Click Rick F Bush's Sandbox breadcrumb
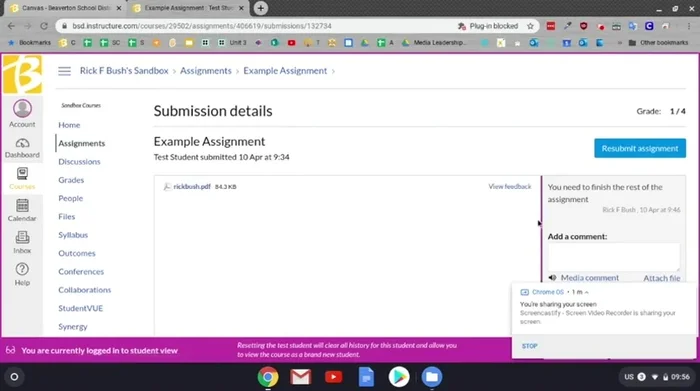The height and width of the screenshot is (391, 700). pos(124,71)
